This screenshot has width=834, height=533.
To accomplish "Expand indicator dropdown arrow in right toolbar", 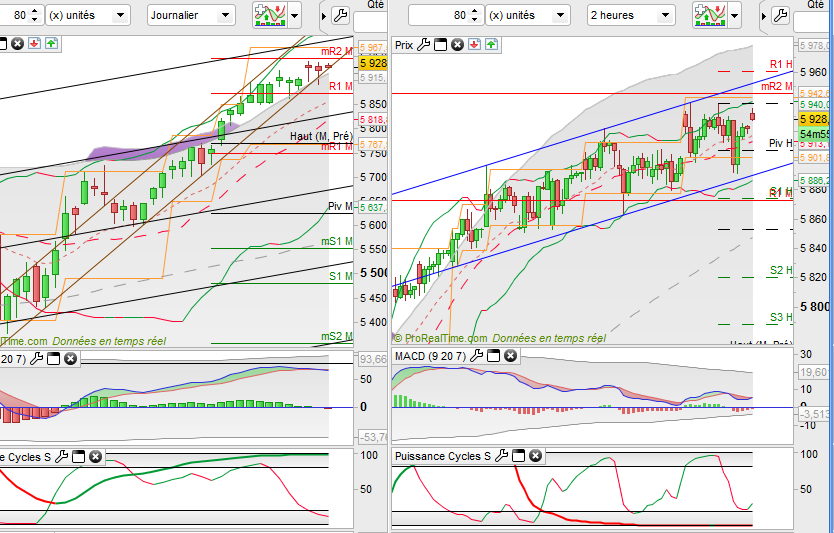I will coord(734,16).
